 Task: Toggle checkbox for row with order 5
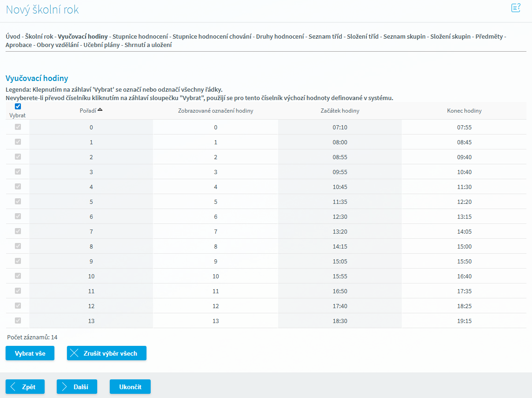click(18, 202)
